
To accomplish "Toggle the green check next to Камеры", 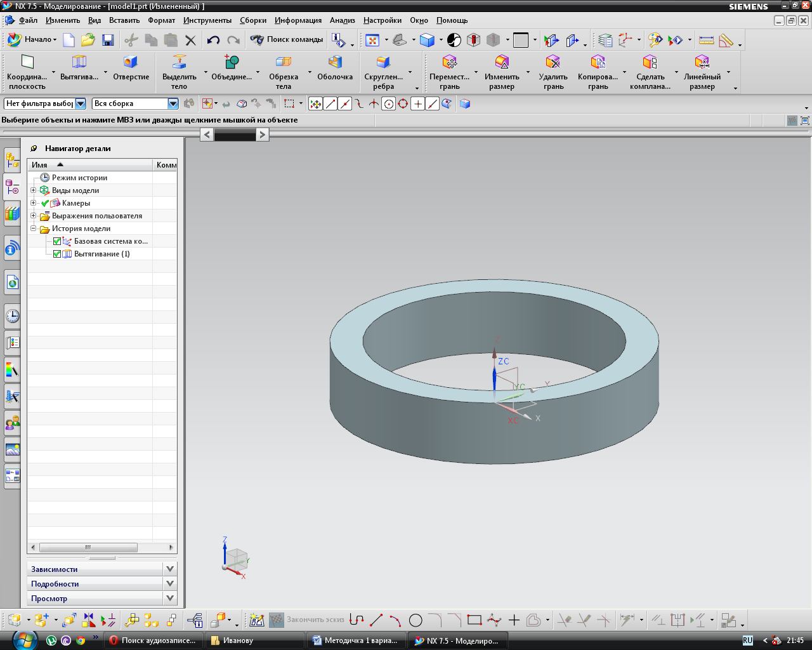I will click(45, 203).
